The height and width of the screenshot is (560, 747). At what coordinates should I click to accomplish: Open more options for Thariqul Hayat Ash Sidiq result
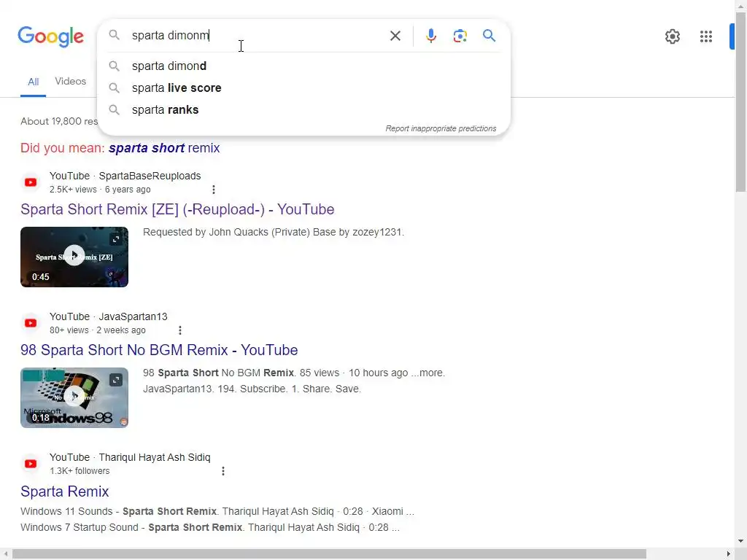[223, 471]
